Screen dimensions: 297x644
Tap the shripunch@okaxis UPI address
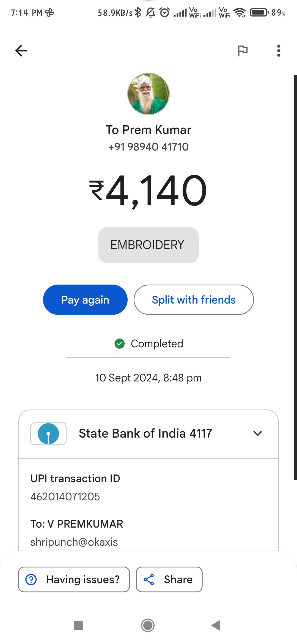74,542
